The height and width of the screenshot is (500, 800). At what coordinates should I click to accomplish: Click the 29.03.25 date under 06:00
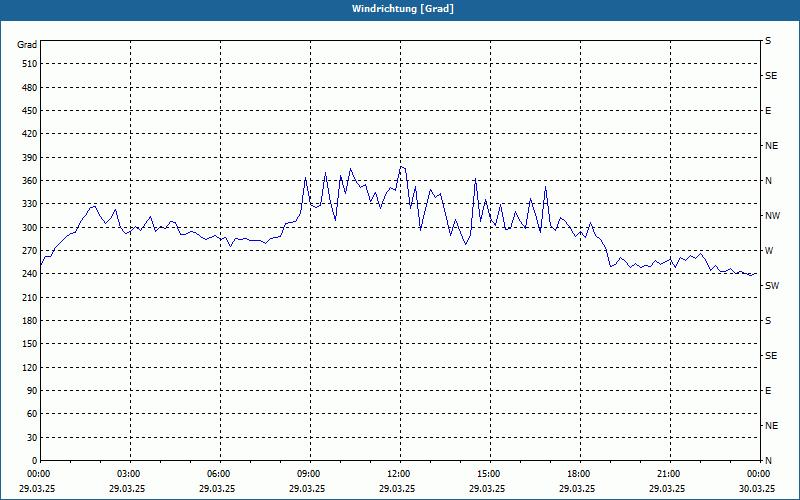[217, 488]
